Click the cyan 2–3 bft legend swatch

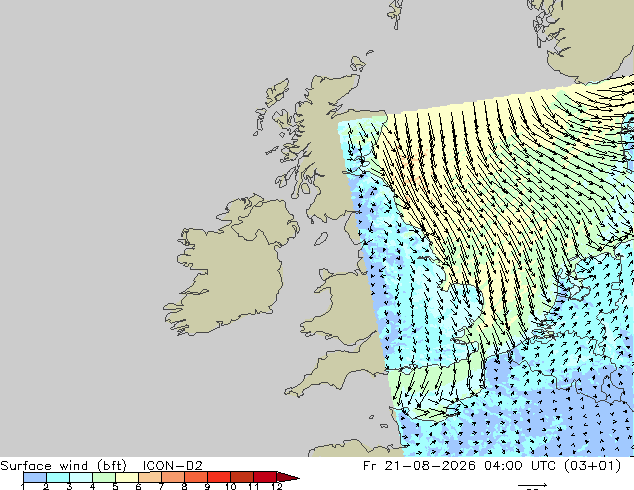(57, 477)
